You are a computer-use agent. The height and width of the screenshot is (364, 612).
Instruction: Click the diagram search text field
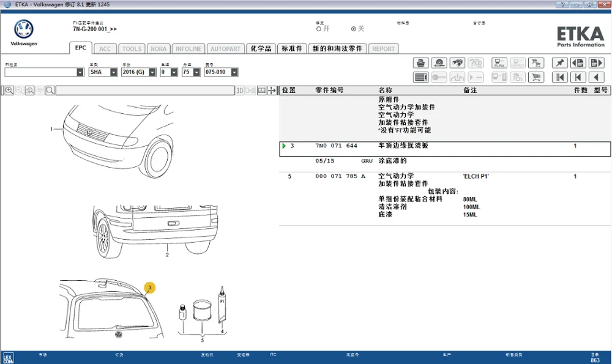145,91
